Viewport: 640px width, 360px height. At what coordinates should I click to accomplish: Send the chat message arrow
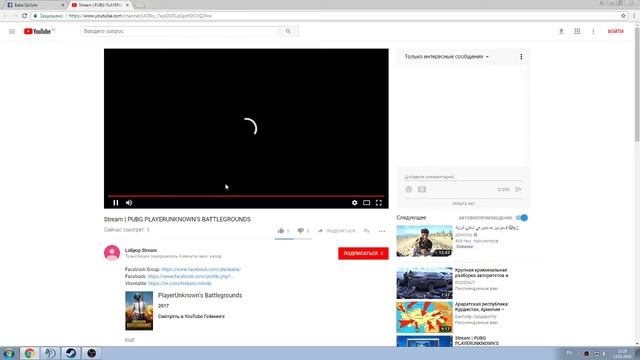click(x=518, y=189)
